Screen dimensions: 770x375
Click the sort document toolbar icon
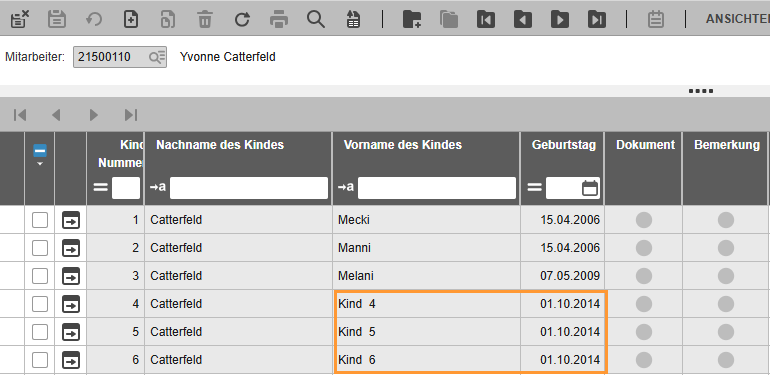click(353, 19)
